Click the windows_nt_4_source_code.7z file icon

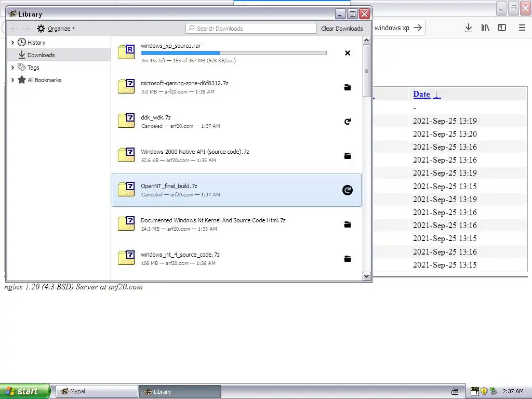(126, 258)
